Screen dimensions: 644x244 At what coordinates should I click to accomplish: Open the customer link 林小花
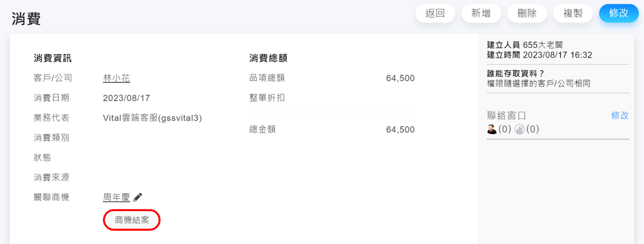[116, 78]
